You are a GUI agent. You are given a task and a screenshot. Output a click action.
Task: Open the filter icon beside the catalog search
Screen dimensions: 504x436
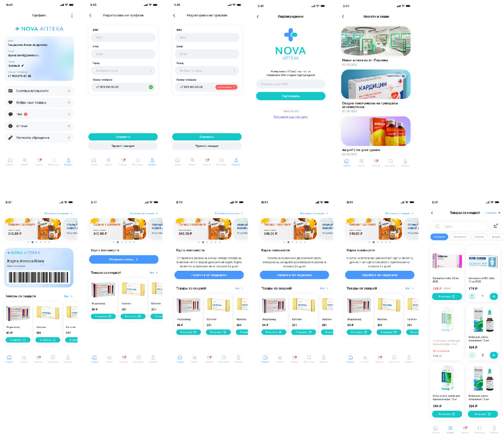pos(495,226)
